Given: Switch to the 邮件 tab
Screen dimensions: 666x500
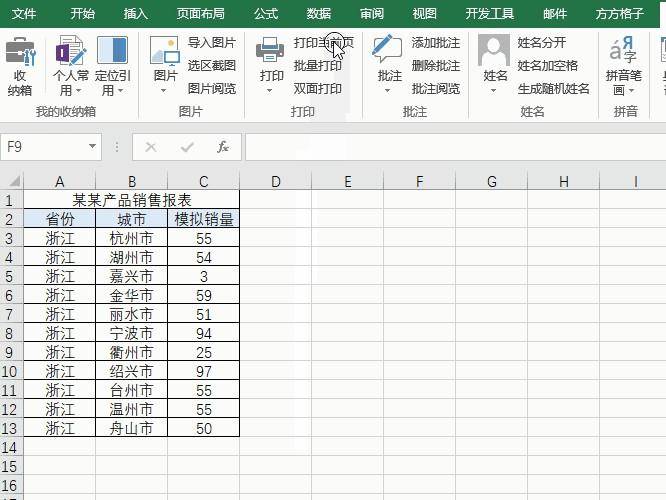Looking at the screenshot, I should [x=555, y=14].
